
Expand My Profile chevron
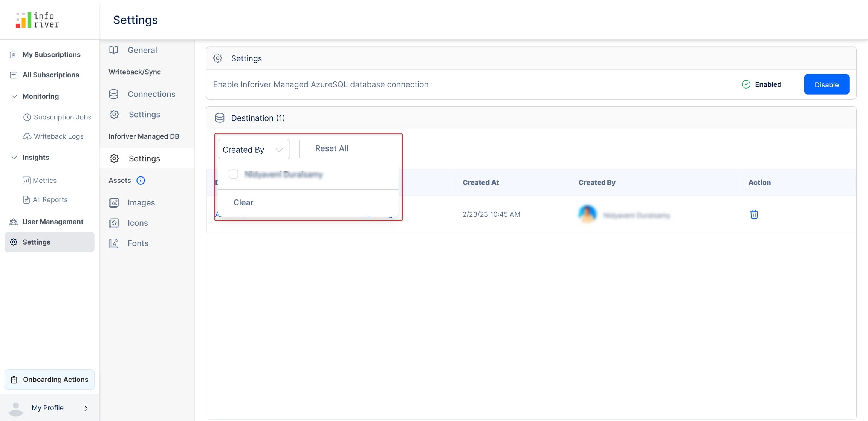click(86, 408)
